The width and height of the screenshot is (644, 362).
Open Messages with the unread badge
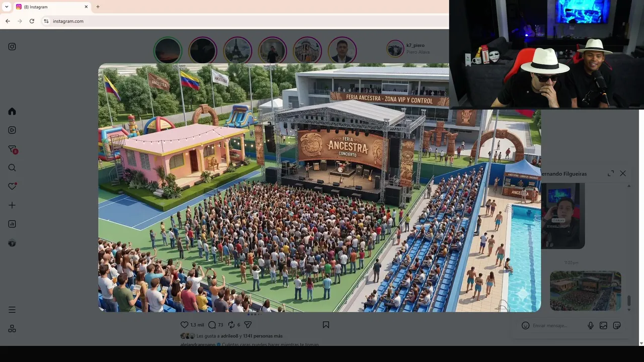13,149
